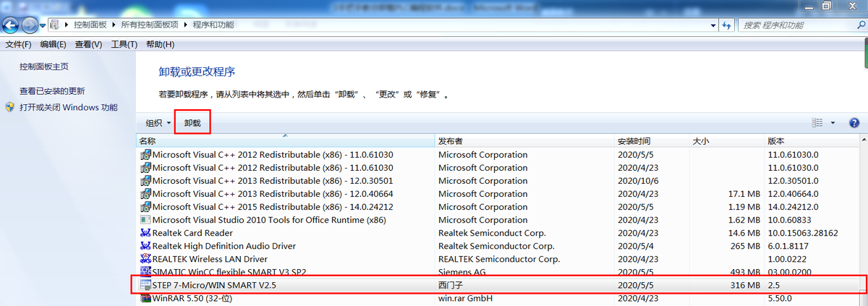868x306 pixels.
Task: Click the shield icon beside Windows 功能
Action: 10,107
